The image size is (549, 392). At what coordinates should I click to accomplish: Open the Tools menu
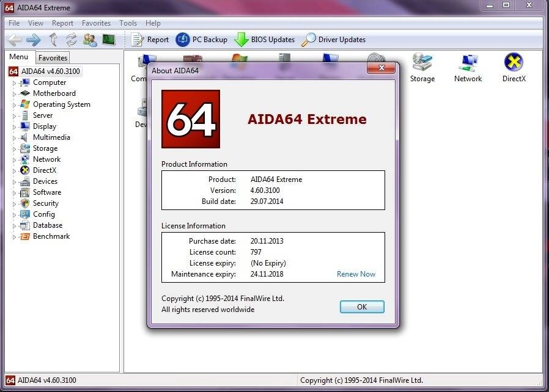tap(128, 23)
